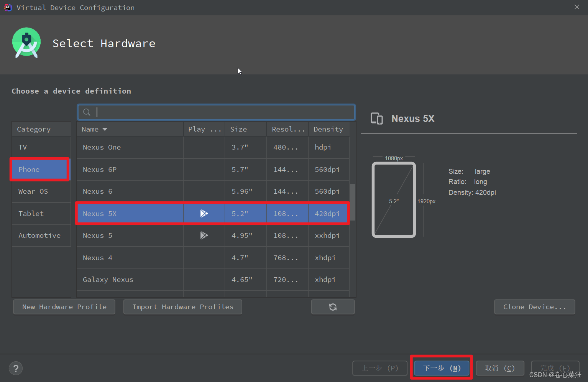The width and height of the screenshot is (588, 382).
Task: Click Clone Device
Action: pyautogui.click(x=534, y=306)
